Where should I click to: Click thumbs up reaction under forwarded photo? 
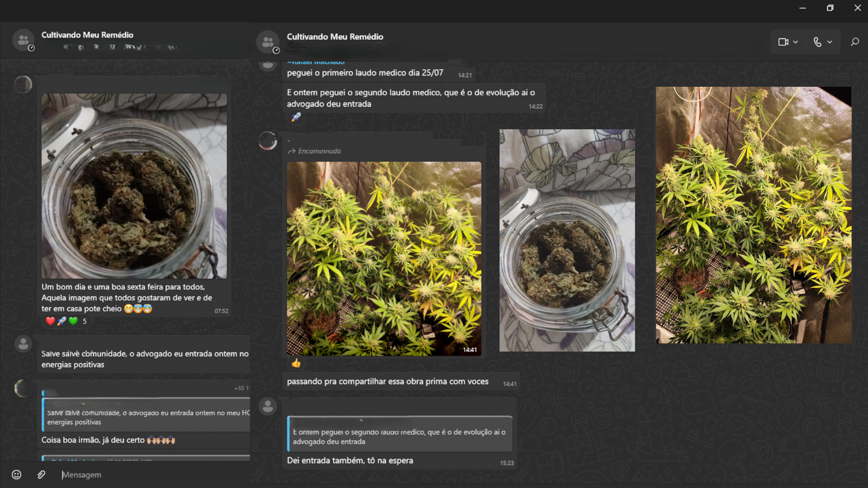tap(296, 363)
